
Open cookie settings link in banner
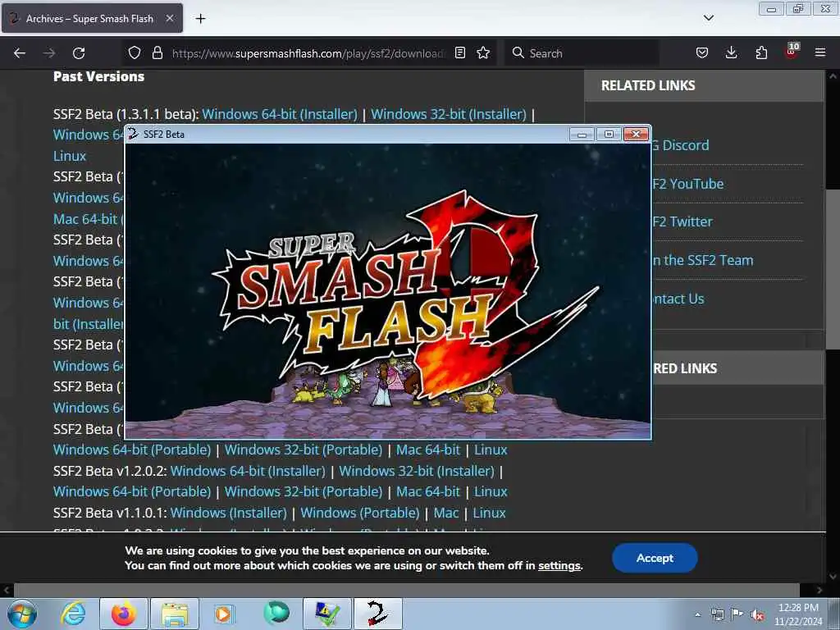click(559, 566)
